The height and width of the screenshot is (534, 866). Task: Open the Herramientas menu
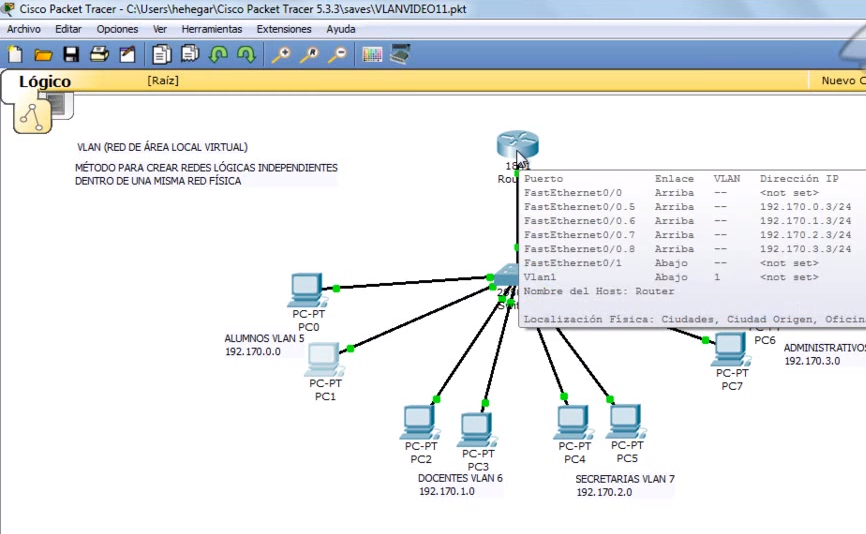click(212, 29)
